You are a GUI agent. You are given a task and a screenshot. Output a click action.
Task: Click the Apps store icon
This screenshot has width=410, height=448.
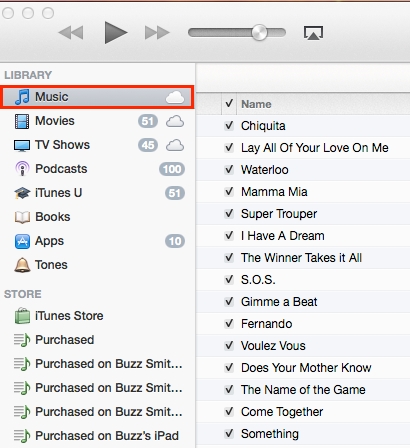tap(22, 241)
